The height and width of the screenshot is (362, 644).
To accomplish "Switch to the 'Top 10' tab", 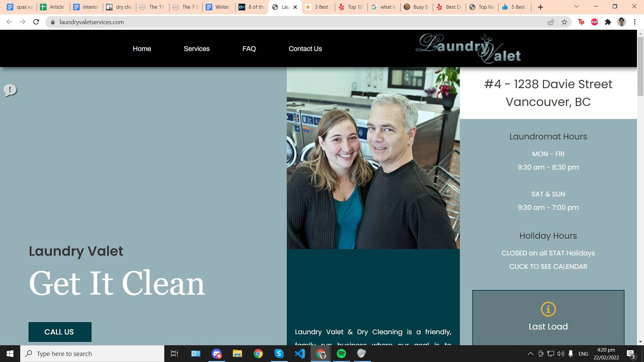I will [x=351, y=7].
